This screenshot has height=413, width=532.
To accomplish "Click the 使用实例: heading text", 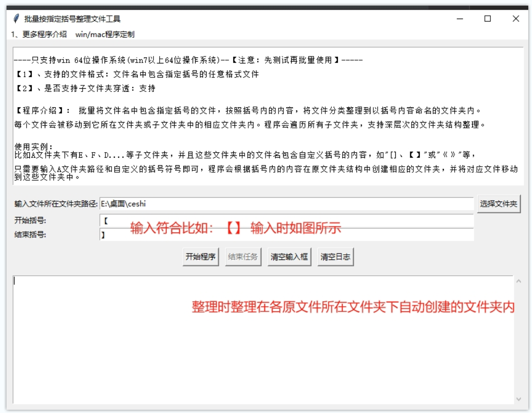I will point(34,147).
